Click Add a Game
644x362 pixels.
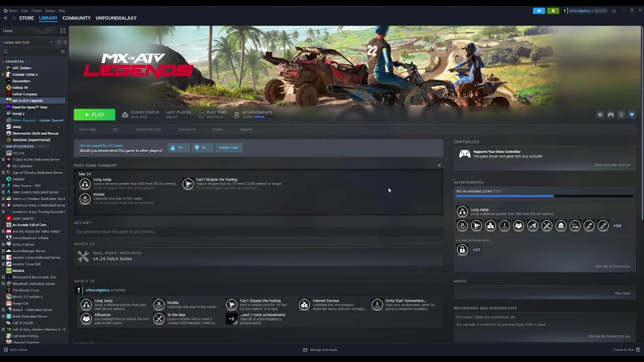tap(16, 350)
